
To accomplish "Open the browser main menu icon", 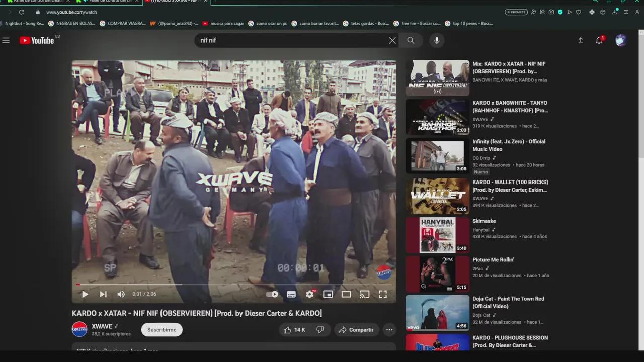I will pos(626,12).
